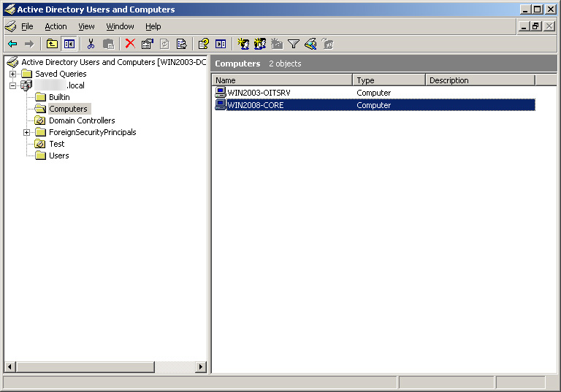
Task: Select the WIN2008-CORE row name
Action: (x=256, y=105)
